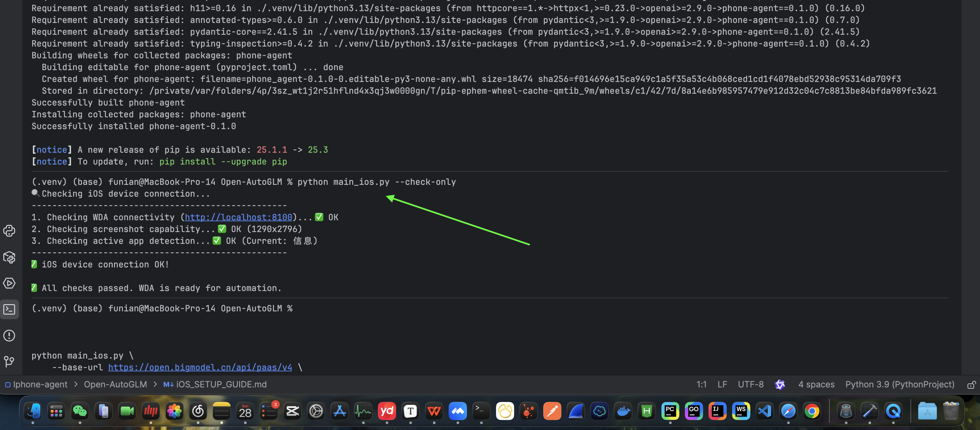Click the AI assistant status bar icon

(780, 384)
